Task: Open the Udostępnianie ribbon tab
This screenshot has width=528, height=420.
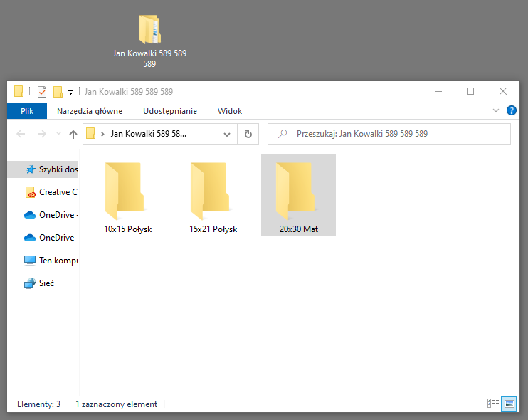Action: coord(169,111)
